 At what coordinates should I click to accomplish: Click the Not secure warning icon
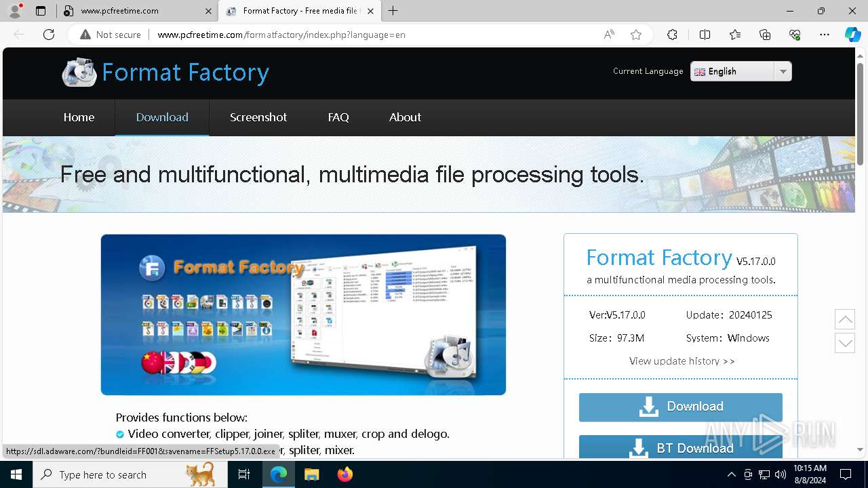point(85,35)
